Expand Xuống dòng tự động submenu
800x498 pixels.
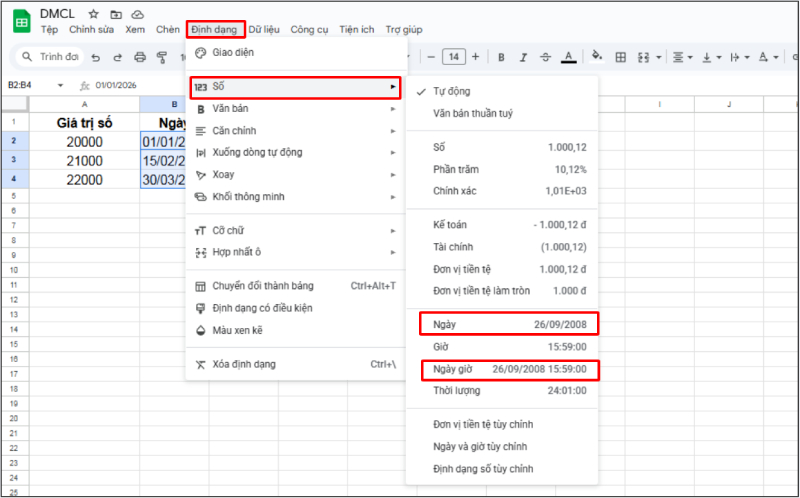pyautogui.click(x=296, y=153)
